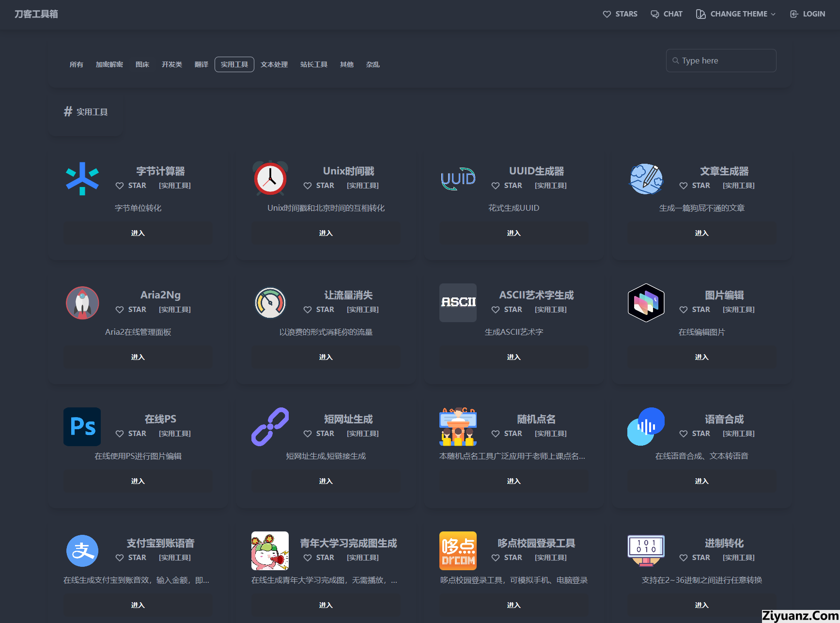
Task: Star the 在线PS tool
Action: (x=131, y=434)
